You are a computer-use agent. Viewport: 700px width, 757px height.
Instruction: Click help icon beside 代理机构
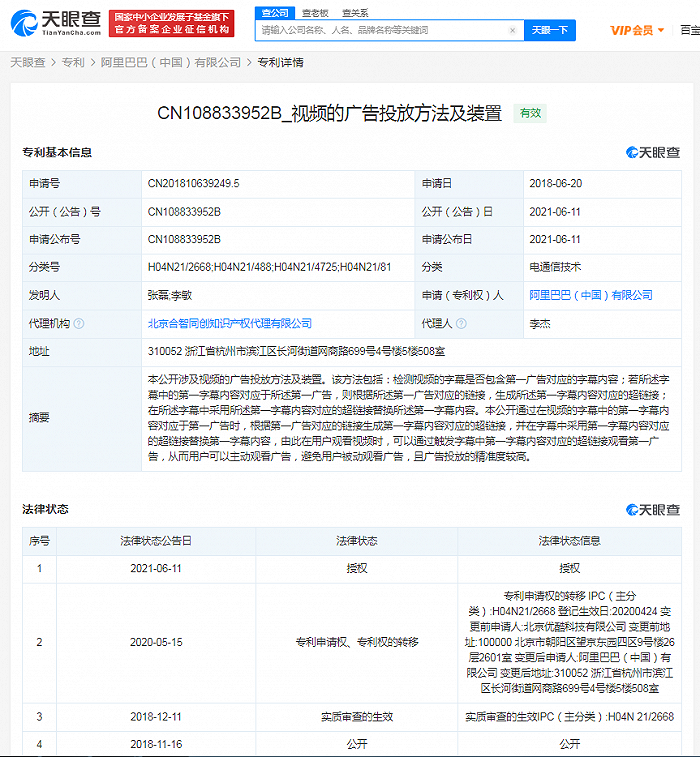[x=79, y=323]
